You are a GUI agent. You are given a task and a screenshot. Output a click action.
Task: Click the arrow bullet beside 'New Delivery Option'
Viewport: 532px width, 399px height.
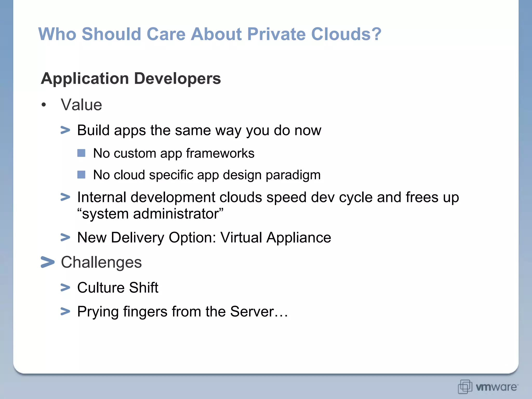(65, 237)
